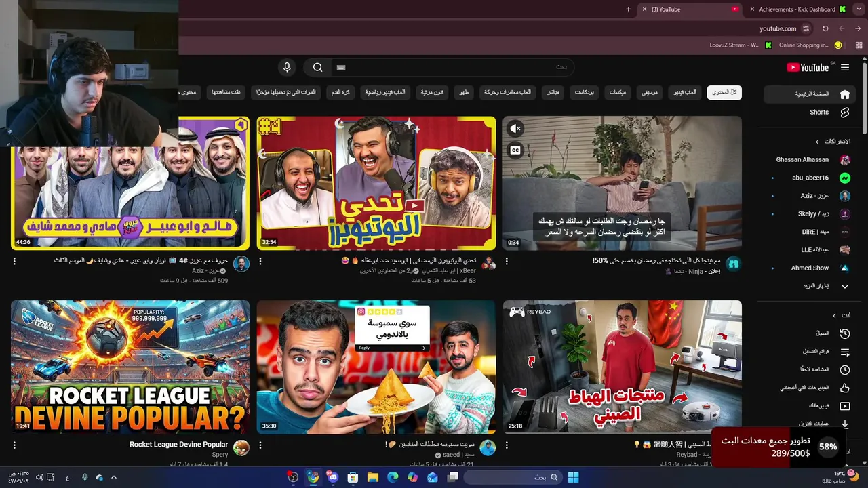Switch to Achievements - Kick Dashboard tab
868x488 pixels.
(797, 9)
